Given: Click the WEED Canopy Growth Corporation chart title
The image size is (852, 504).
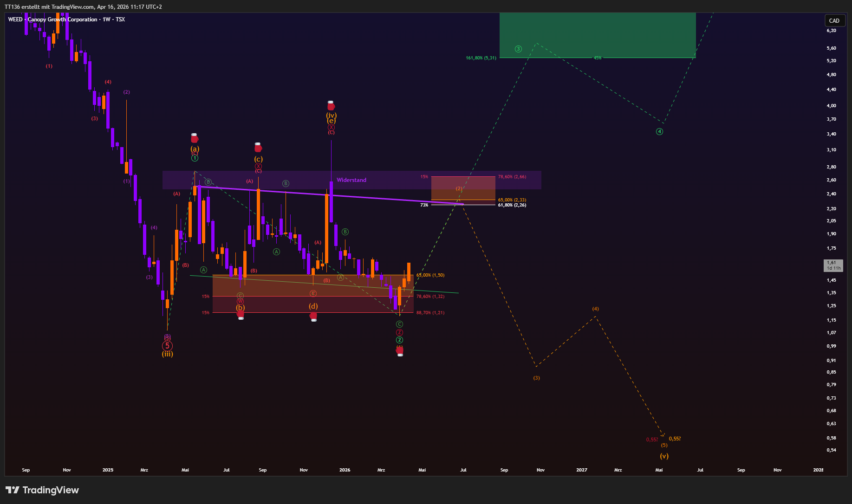Looking at the screenshot, I should (66, 19).
